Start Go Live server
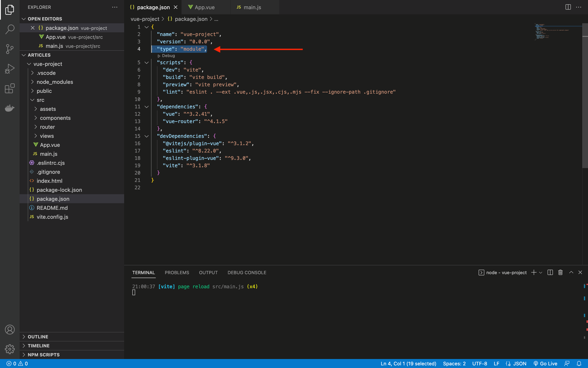 click(546, 364)
